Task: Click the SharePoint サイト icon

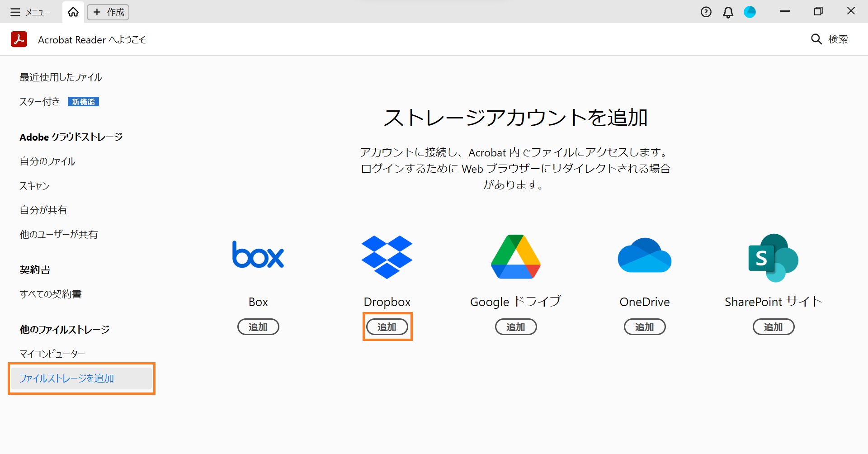Action: pyautogui.click(x=773, y=258)
